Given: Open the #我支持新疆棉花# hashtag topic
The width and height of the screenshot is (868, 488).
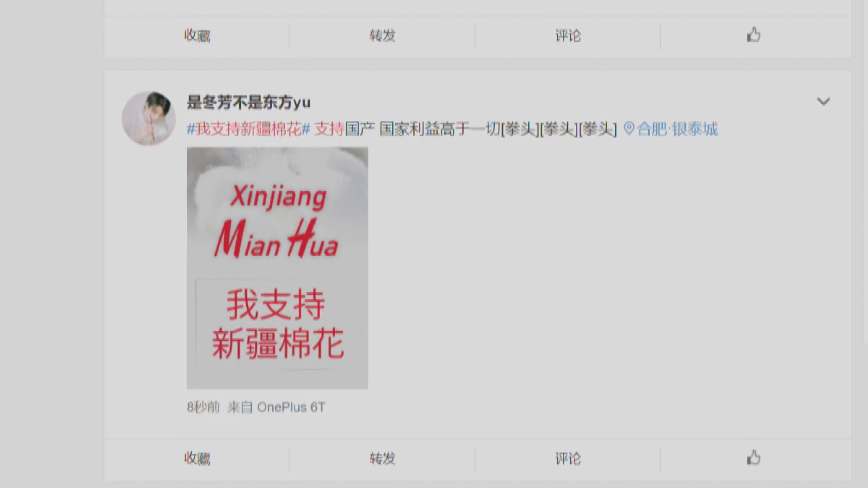Looking at the screenshot, I should click(x=249, y=129).
